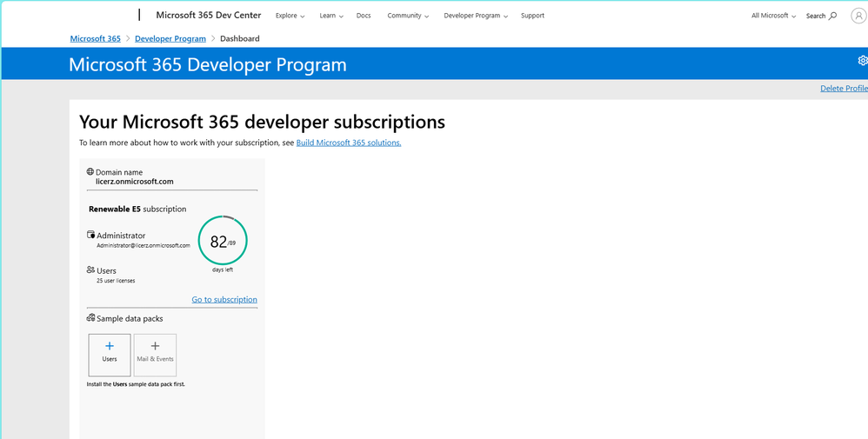Image resolution: width=868 pixels, height=439 pixels.
Task: Expand the Community menu
Action: click(x=408, y=16)
